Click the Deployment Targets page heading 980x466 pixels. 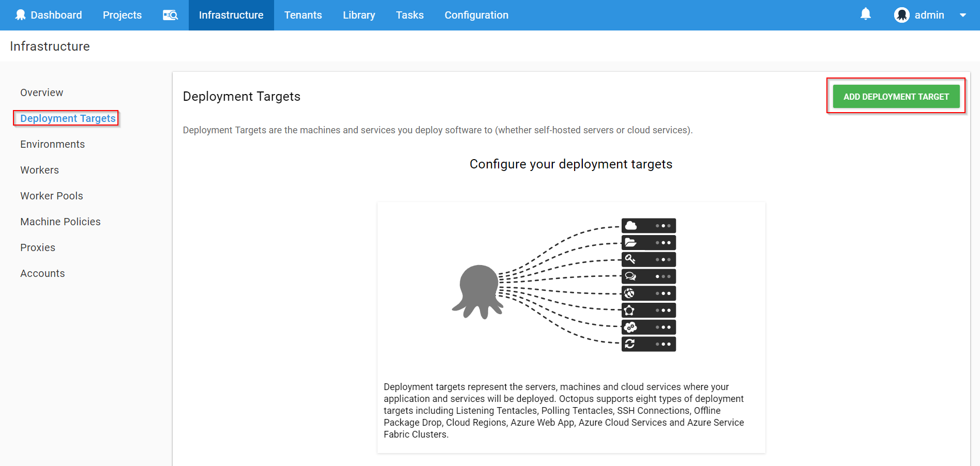[x=242, y=97]
